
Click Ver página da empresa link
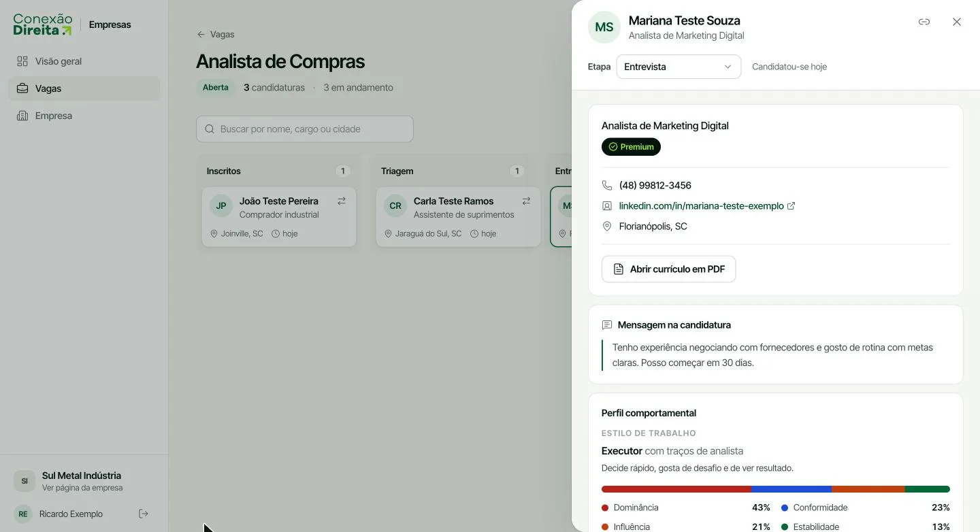click(x=82, y=488)
